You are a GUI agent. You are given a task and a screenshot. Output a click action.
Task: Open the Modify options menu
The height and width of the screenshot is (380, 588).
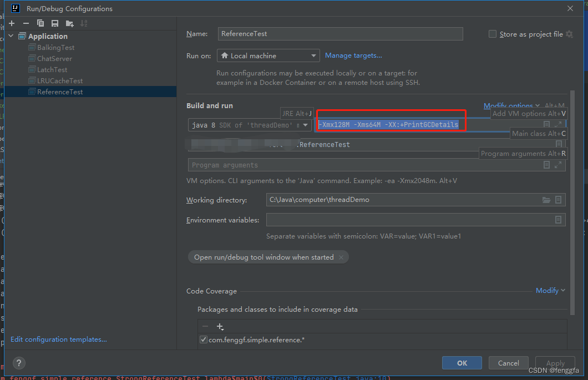(511, 105)
